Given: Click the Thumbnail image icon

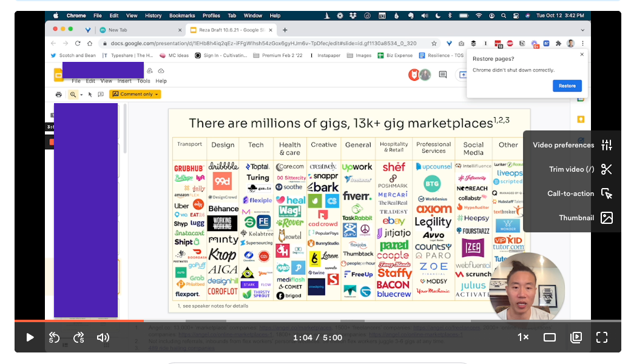Looking at the screenshot, I should tap(607, 218).
